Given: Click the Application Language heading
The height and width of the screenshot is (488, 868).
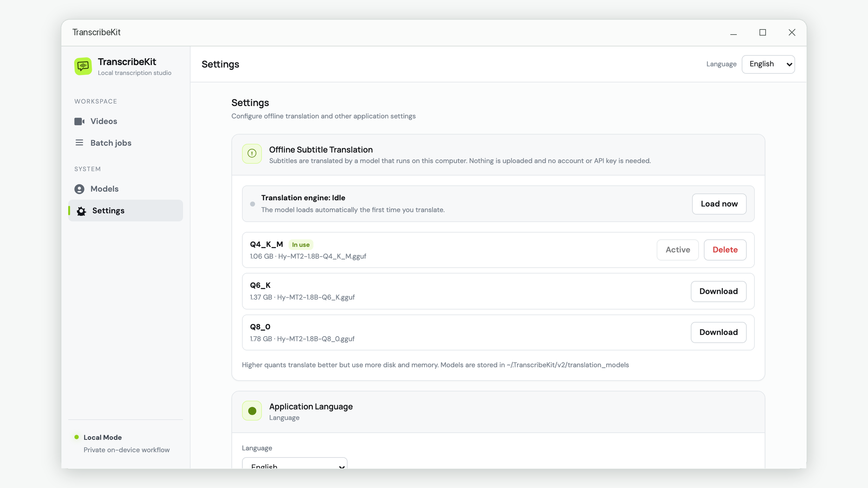Looking at the screenshot, I should (x=311, y=407).
